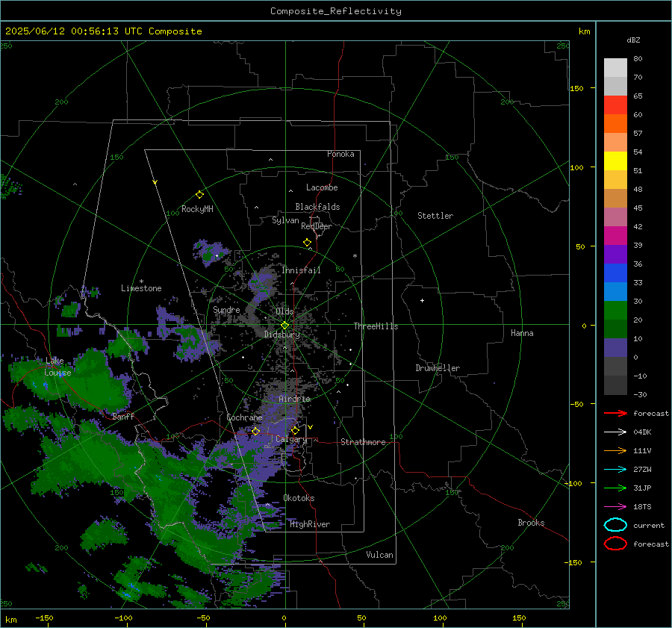Click the orange 111V arrow icon
Screen dimensions: 672x628
pyautogui.click(x=615, y=450)
